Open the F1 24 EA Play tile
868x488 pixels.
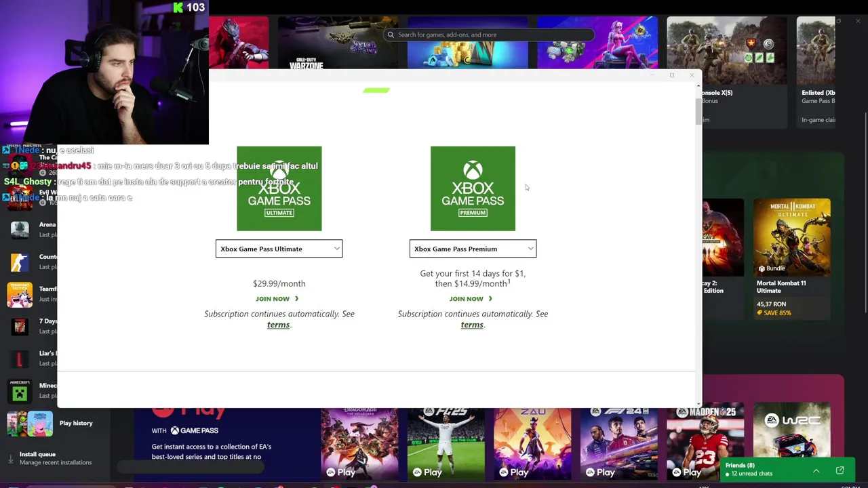[x=618, y=443]
